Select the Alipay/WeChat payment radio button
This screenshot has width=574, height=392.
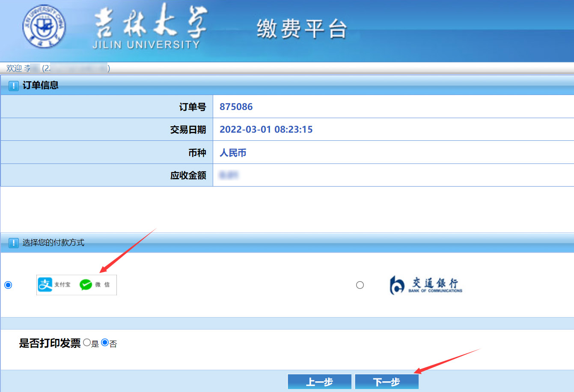(x=8, y=285)
